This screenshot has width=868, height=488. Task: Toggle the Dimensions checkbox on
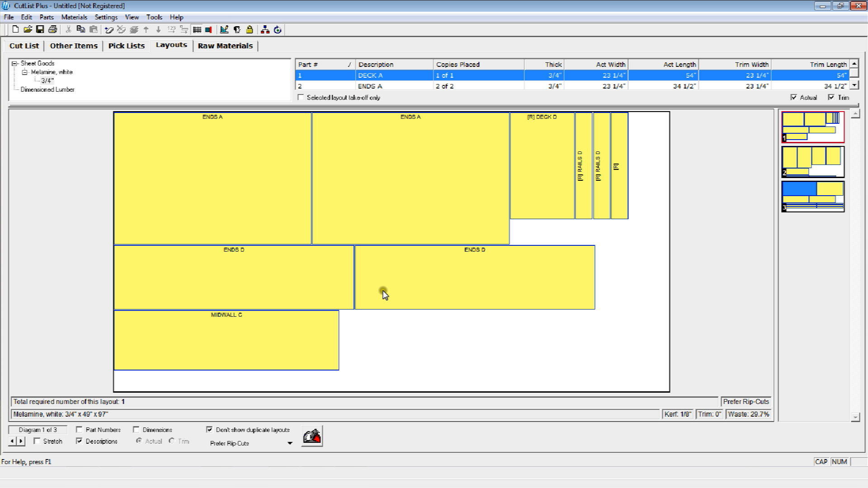(x=135, y=429)
